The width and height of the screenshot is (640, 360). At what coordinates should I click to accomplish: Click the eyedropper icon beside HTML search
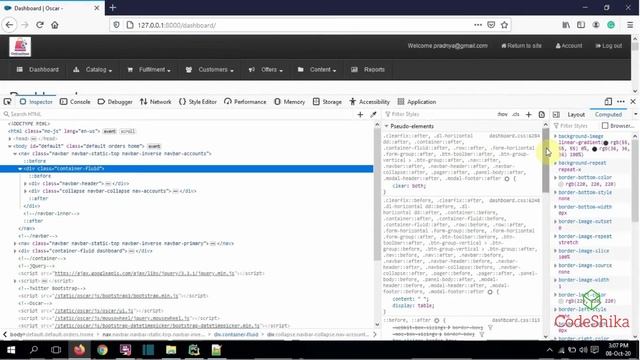click(x=373, y=115)
